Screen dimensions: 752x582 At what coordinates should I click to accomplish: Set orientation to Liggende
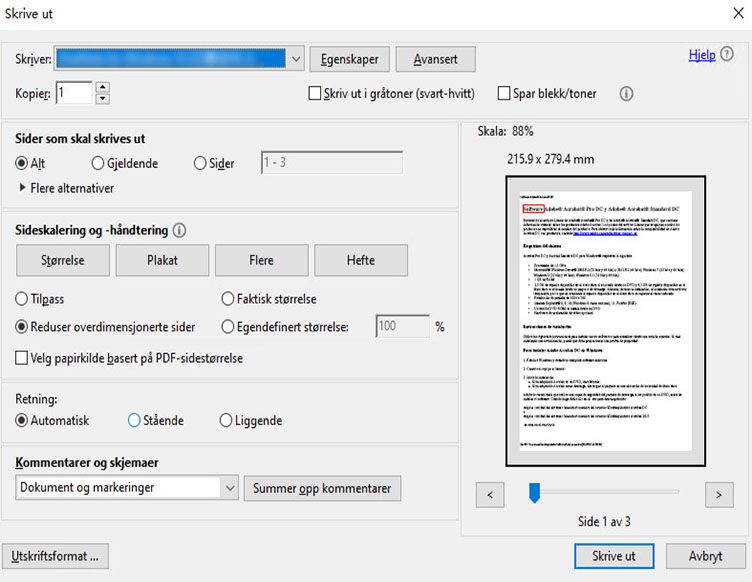click(225, 420)
